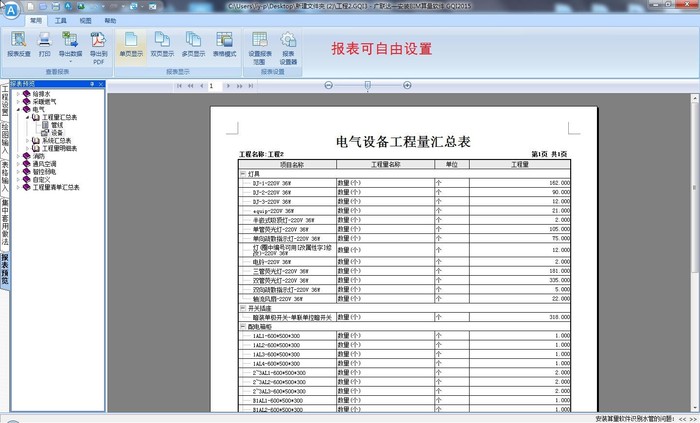The width and height of the screenshot is (700, 423).
Task: Expand the 系统汇总表 tree node arrow
Action: coord(28,141)
